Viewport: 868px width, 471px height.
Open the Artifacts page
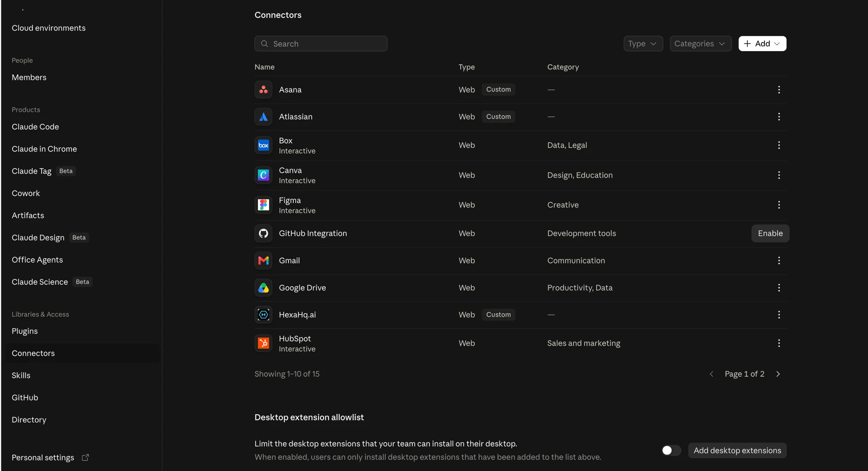[28, 215]
